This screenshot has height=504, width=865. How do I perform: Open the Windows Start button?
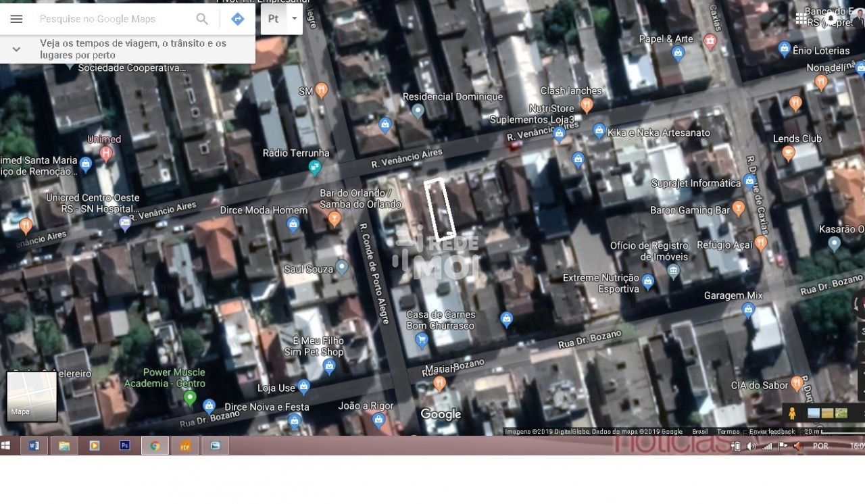click(x=6, y=446)
